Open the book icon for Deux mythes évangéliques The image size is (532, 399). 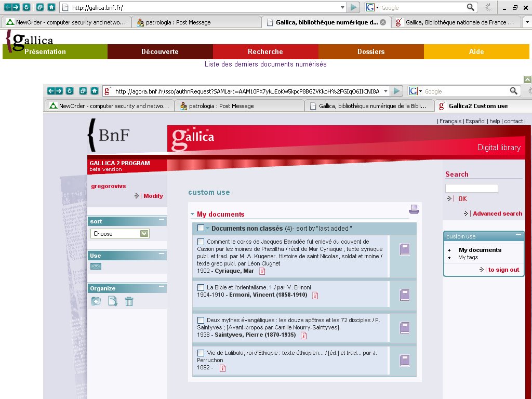point(404,328)
